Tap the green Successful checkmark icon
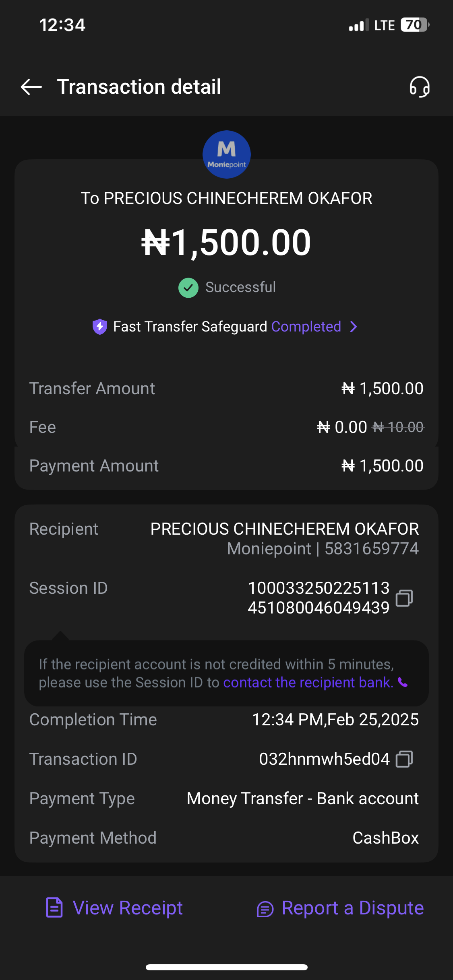 (x=188, y=288)
